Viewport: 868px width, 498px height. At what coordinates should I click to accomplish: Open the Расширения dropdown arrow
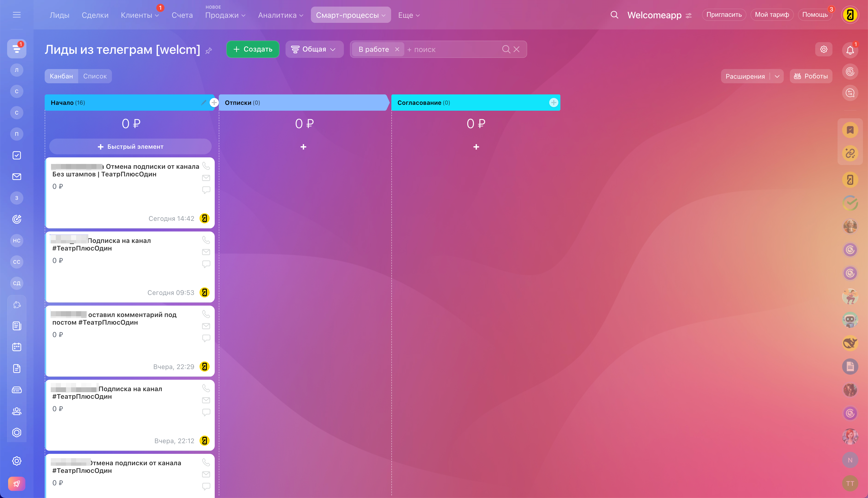(777, 76)
